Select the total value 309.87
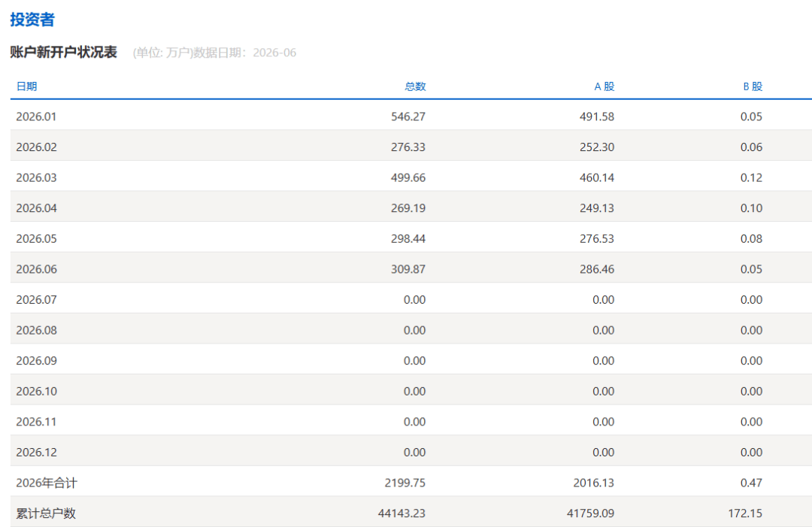 (408, 269)
